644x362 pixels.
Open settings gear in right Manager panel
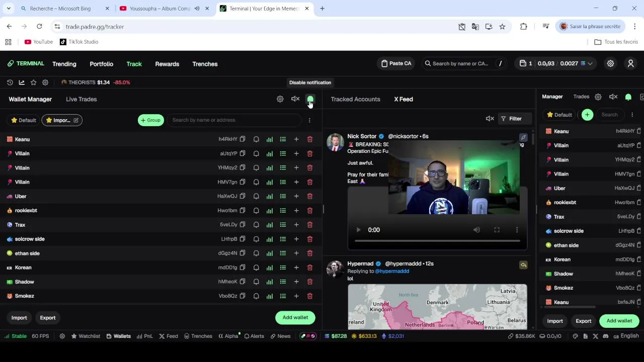coord(598,97)
